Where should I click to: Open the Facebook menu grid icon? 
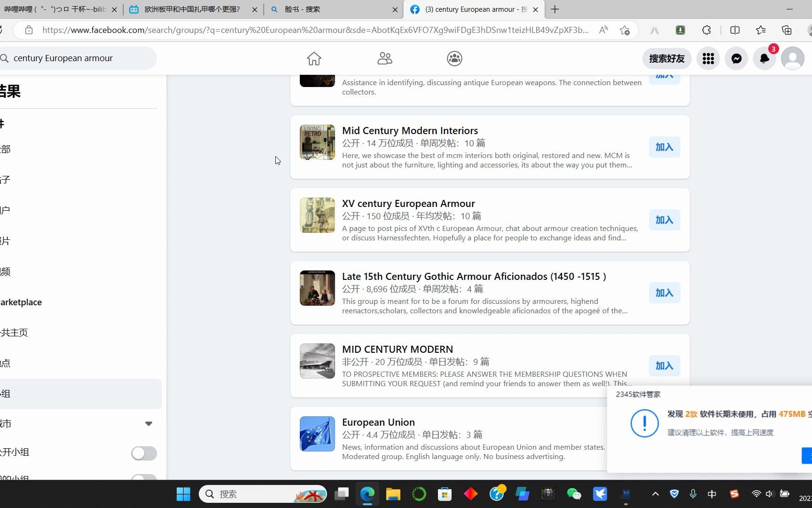708,58
